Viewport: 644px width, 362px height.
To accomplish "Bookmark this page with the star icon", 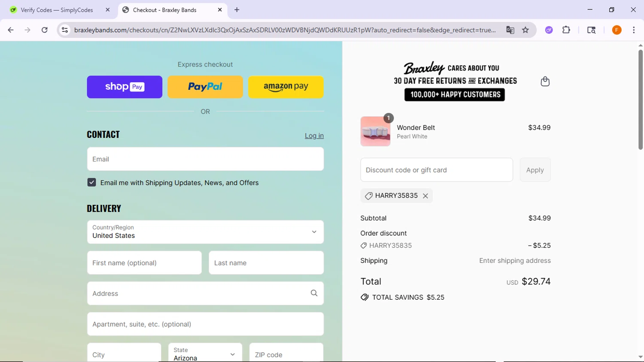I will coord(526,30).
